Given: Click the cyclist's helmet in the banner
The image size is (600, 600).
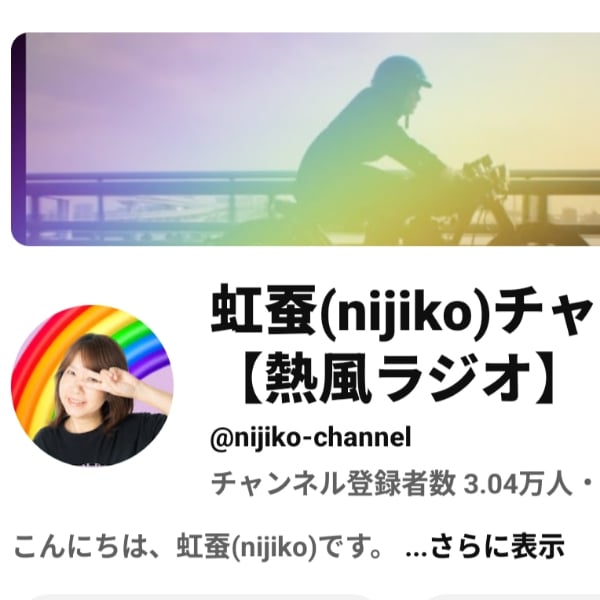Looking at the screenshot, I should 398,73.
